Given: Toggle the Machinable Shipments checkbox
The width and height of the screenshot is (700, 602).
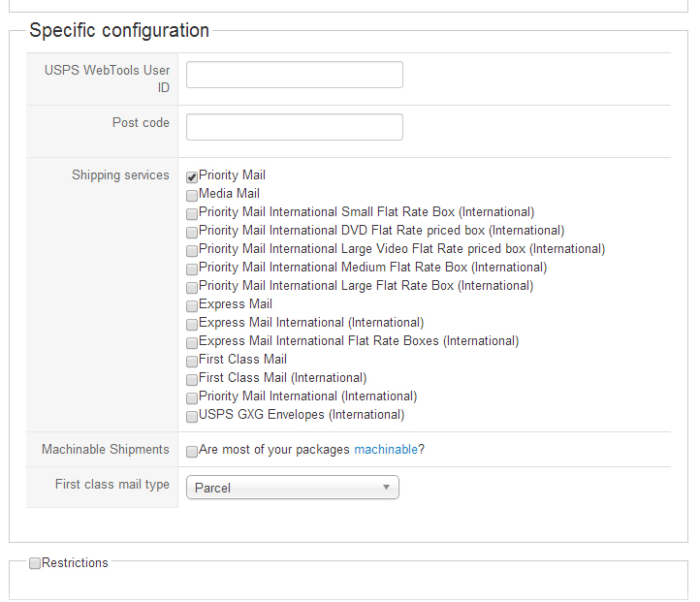Looking at the screenshot, I should (192, 451).
